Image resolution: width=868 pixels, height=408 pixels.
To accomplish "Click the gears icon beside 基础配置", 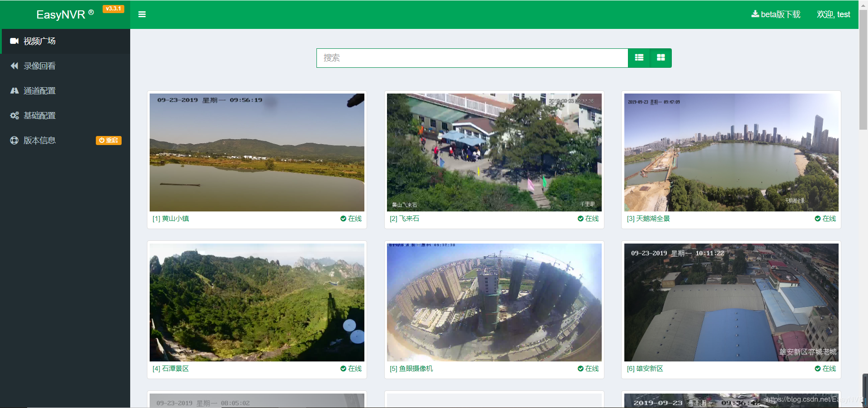I will [14, 116].
